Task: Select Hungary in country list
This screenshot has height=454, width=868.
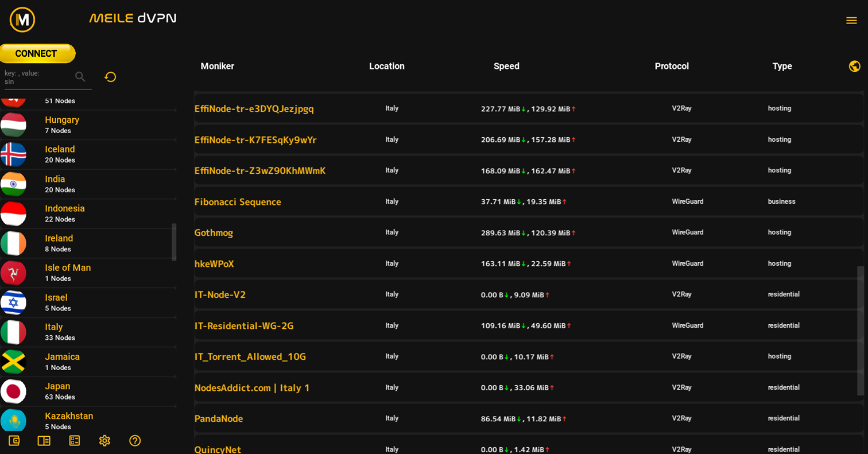Action: (x=88, y=125)
